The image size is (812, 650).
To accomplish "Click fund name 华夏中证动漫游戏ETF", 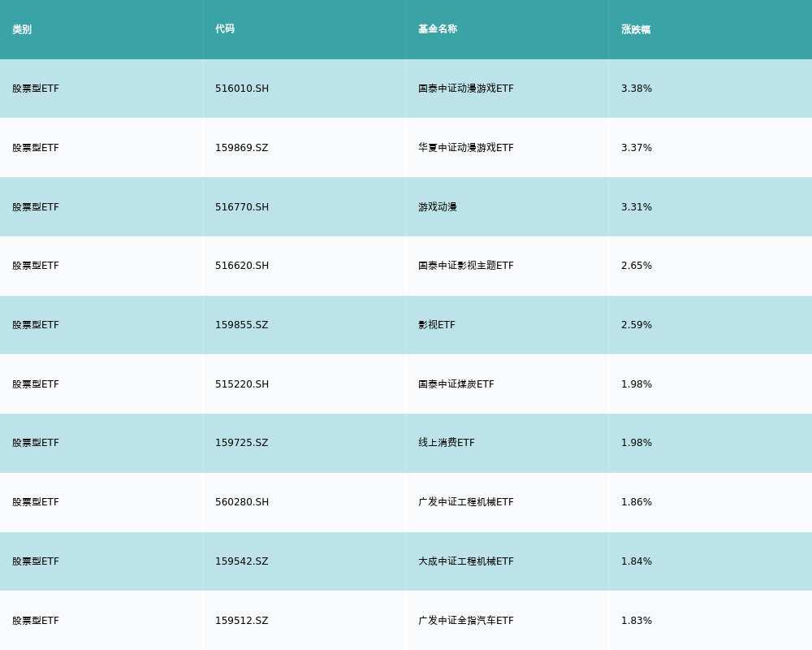I will pos(466,148).
